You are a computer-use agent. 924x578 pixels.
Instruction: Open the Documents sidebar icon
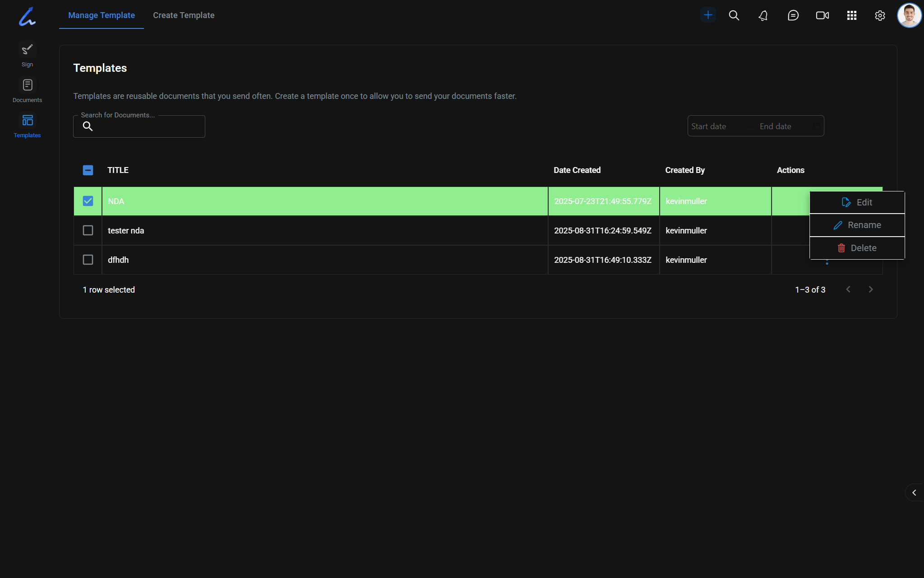[27, 90]
